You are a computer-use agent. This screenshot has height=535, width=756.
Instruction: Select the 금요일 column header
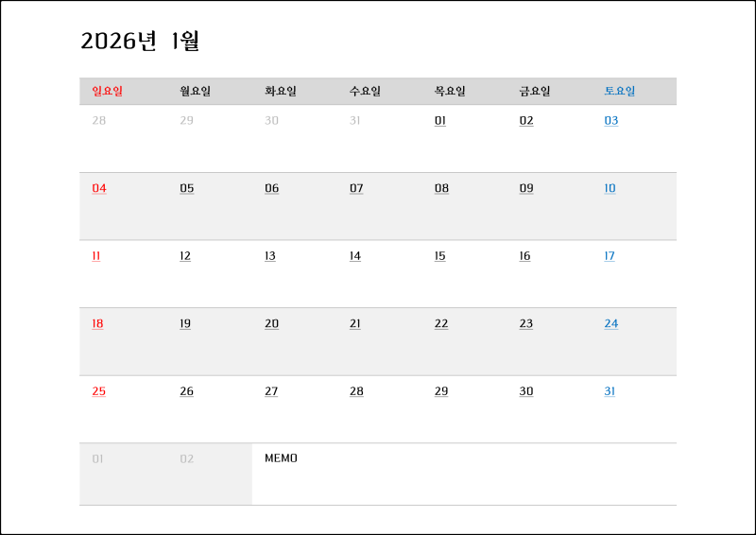(x=535, y=91)
